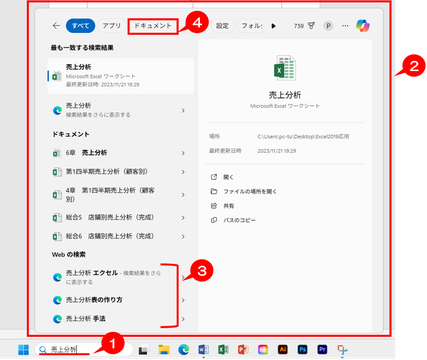This screenshot has width=427, height=360.
Task: Open Snipping Tool from the taskbar
Action: coord(342,350)
